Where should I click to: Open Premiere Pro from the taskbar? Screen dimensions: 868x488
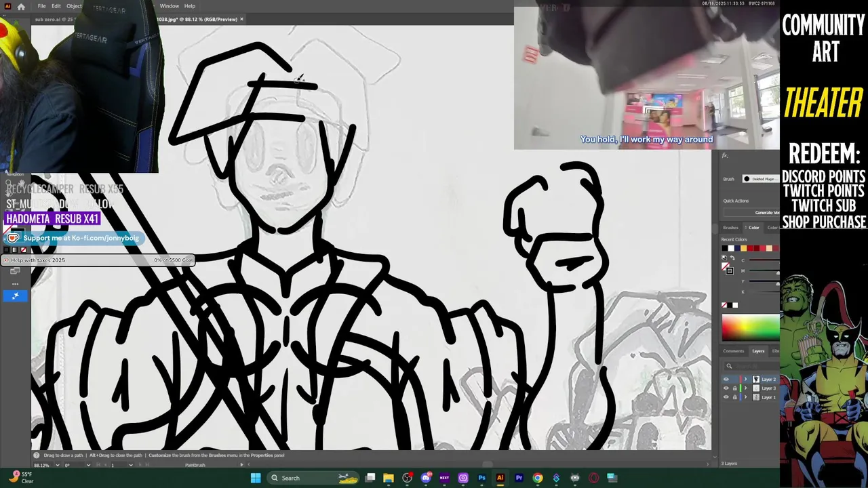(519, 478)
